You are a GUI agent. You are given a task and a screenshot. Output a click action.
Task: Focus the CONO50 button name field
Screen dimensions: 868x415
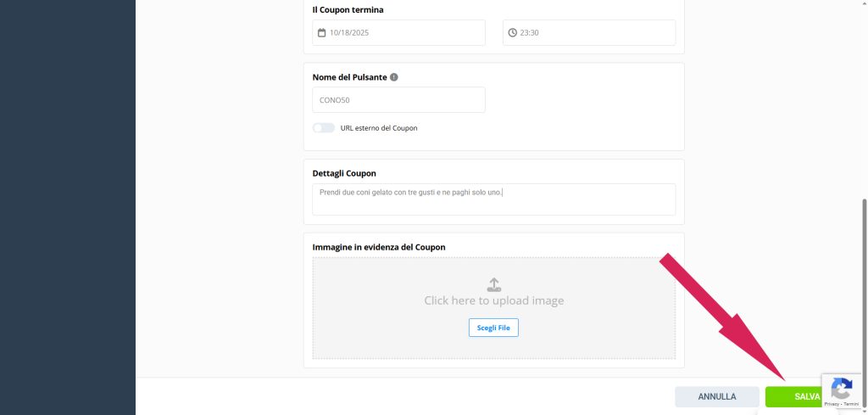tap(398, 100)
